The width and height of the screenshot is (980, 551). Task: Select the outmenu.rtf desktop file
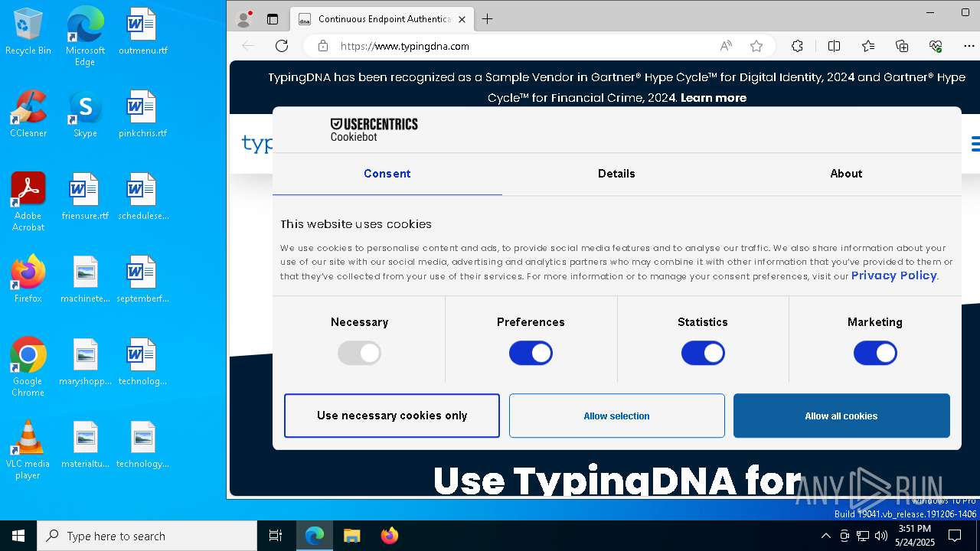[142, 32]
